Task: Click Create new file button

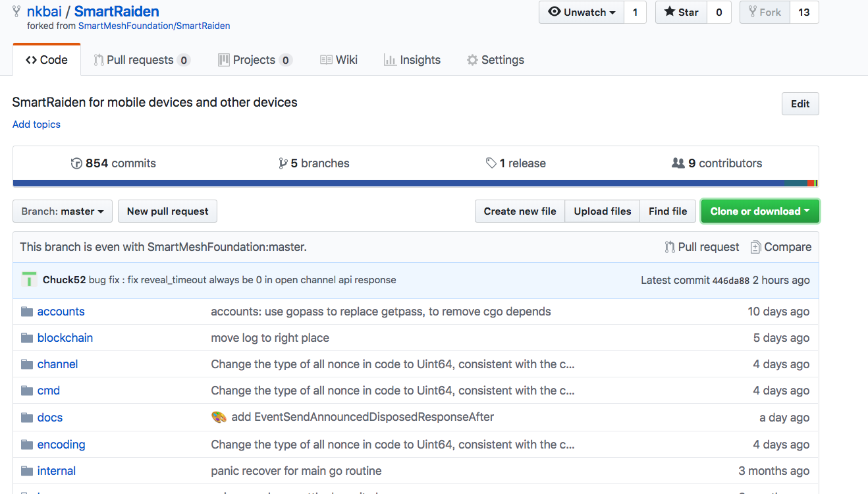Action: coord(520,211)
